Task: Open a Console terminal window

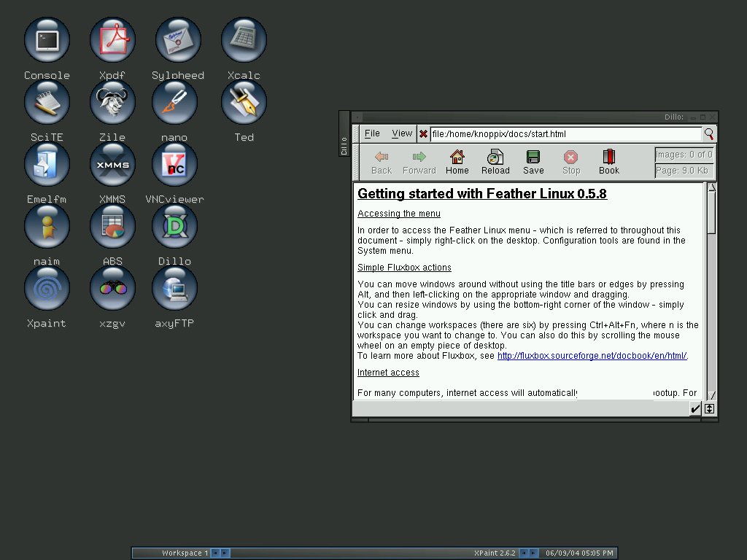Action: tap(47, 39)
